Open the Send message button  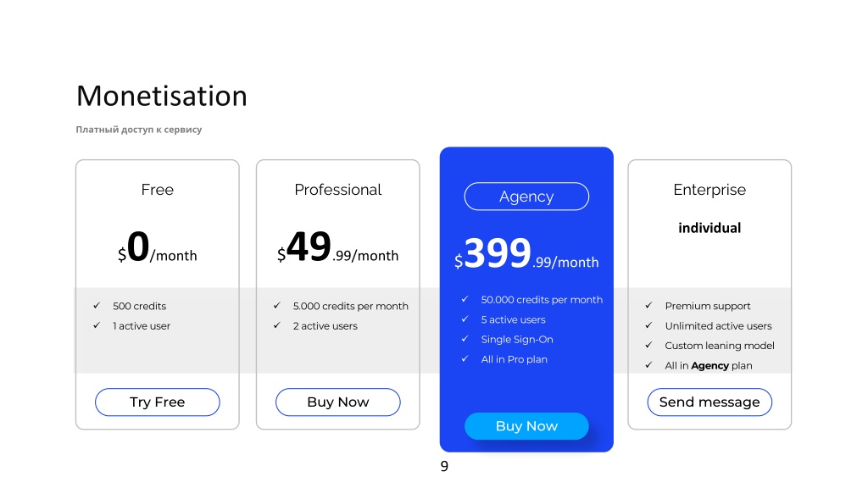pyautogui.click(x=709, y=402)
